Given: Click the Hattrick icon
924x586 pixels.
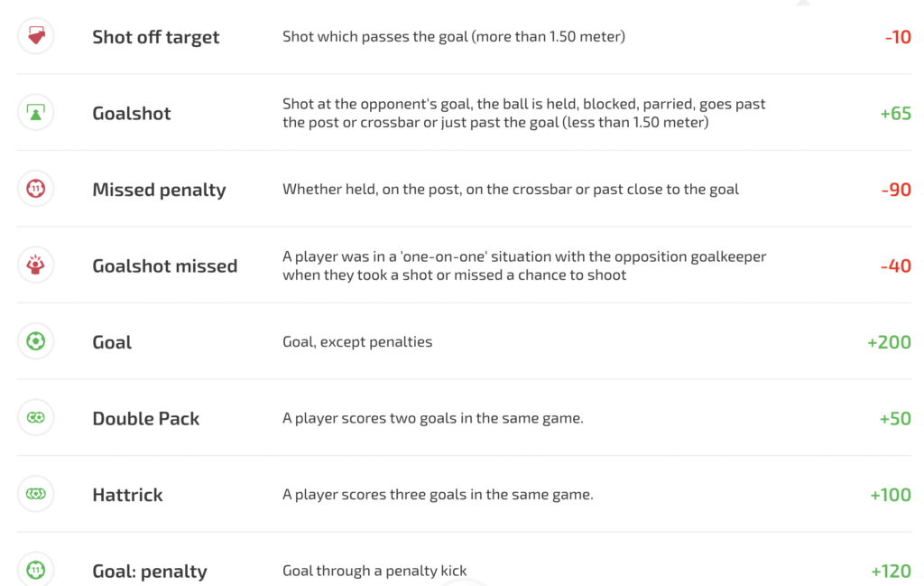Looking at the screenshot, I should [x=36, y=494].
